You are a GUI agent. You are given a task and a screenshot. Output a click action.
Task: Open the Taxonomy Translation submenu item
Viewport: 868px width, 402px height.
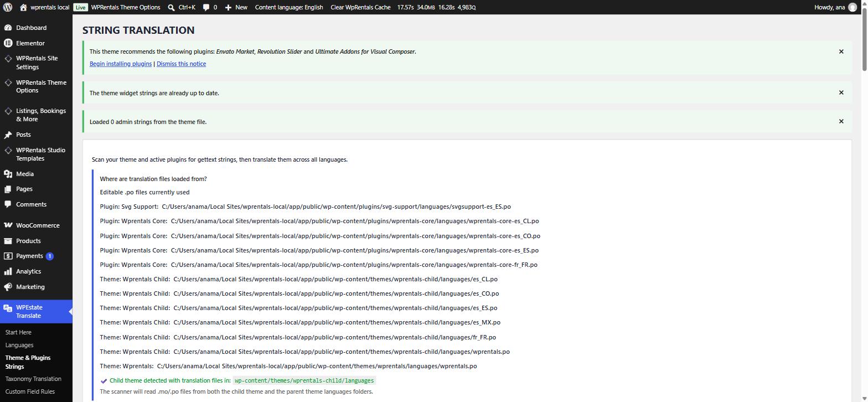click(x=33, y=379)
